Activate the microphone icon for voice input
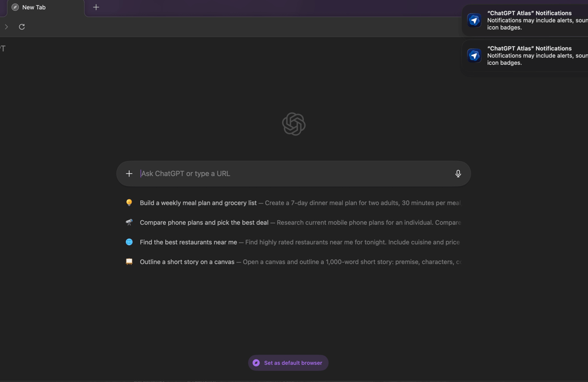 click(x=458, y=173)
